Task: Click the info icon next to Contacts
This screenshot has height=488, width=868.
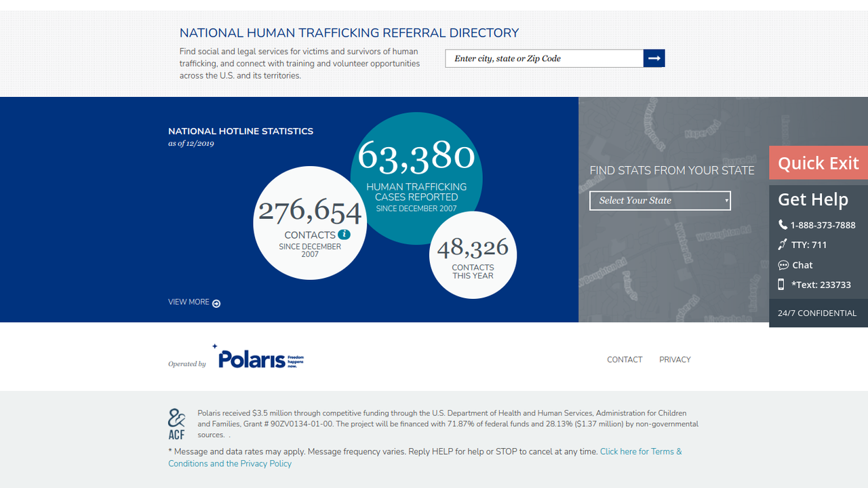Action: click(x=344, y=235)
